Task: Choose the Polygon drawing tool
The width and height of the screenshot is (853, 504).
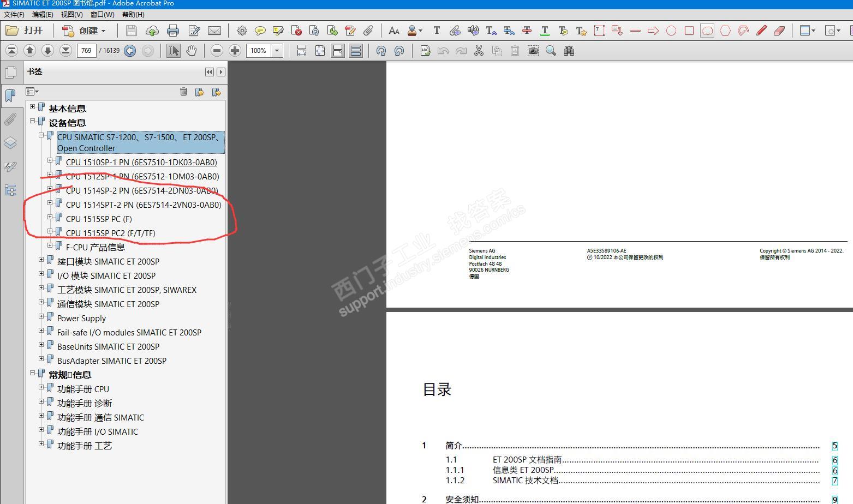Action: (x=725, y=31)
